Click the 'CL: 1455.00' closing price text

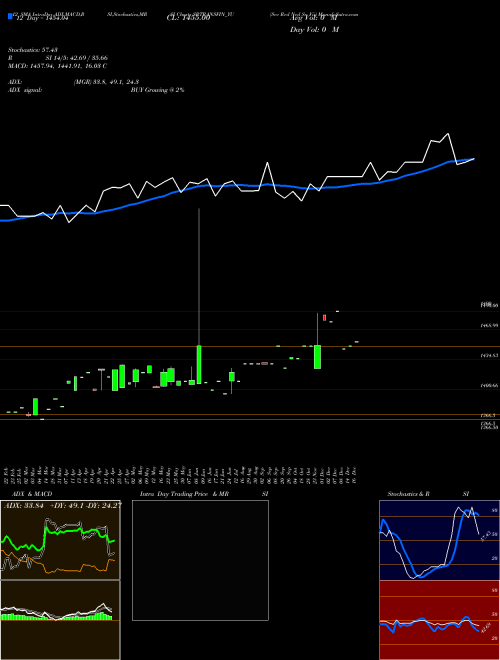click(x=188, y=19)
